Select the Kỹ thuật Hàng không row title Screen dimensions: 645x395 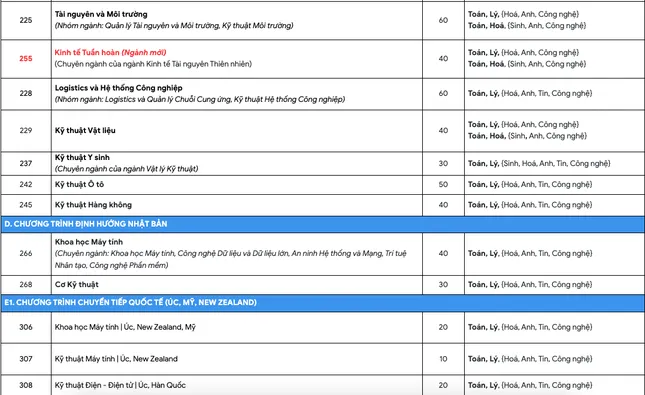93,204
